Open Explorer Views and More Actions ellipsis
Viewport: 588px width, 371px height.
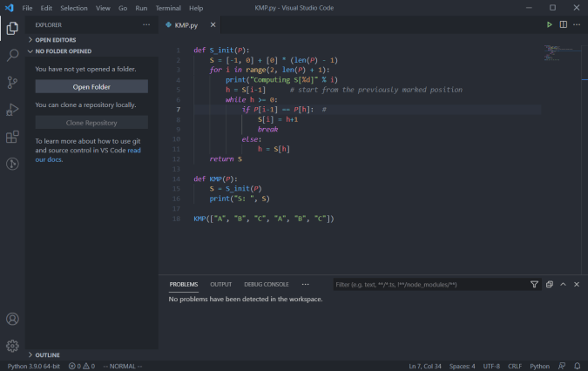[x=146, y=24]
